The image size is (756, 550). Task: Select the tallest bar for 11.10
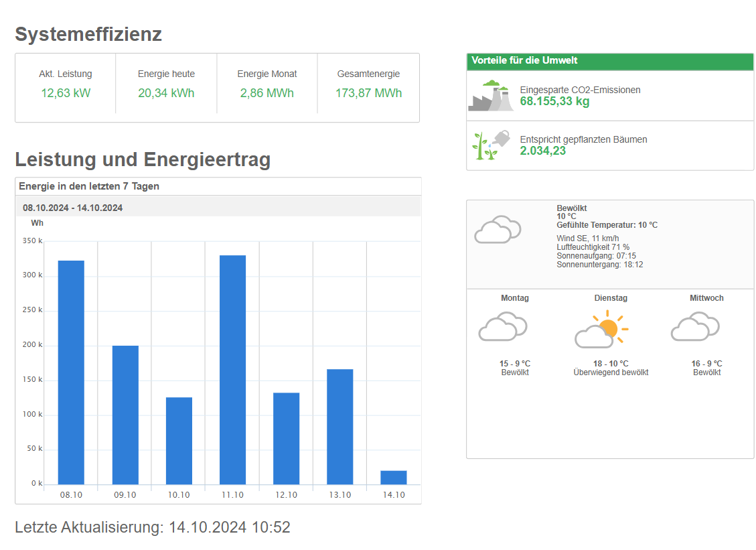[x=232, y=369]
